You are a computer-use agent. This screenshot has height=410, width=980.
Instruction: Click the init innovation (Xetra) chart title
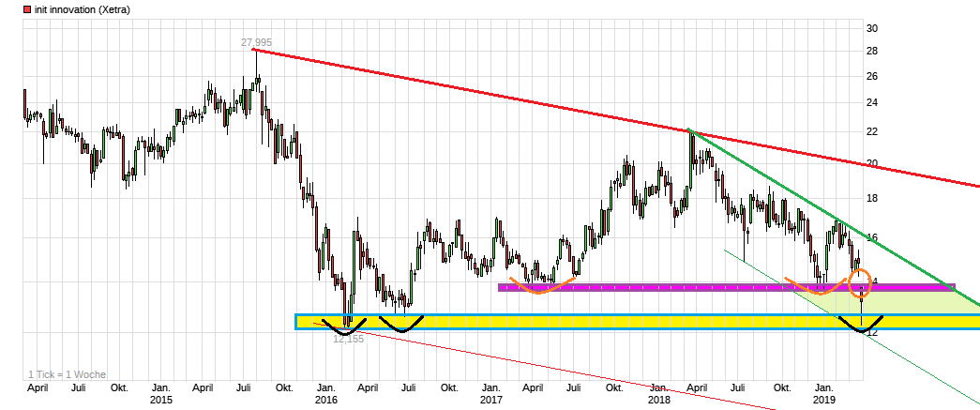pos(83,9)
